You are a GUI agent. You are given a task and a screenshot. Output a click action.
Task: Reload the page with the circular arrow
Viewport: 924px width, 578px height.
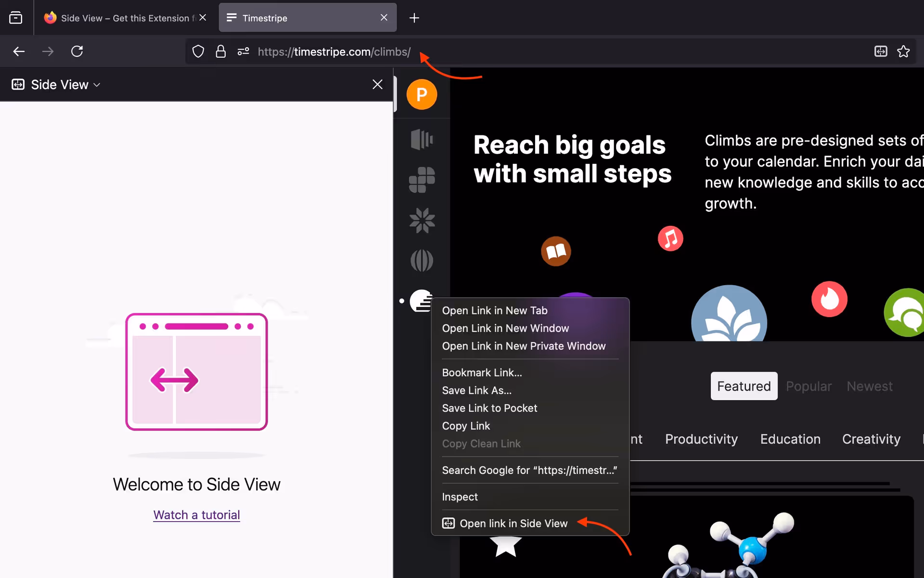[x=77, y=52]
